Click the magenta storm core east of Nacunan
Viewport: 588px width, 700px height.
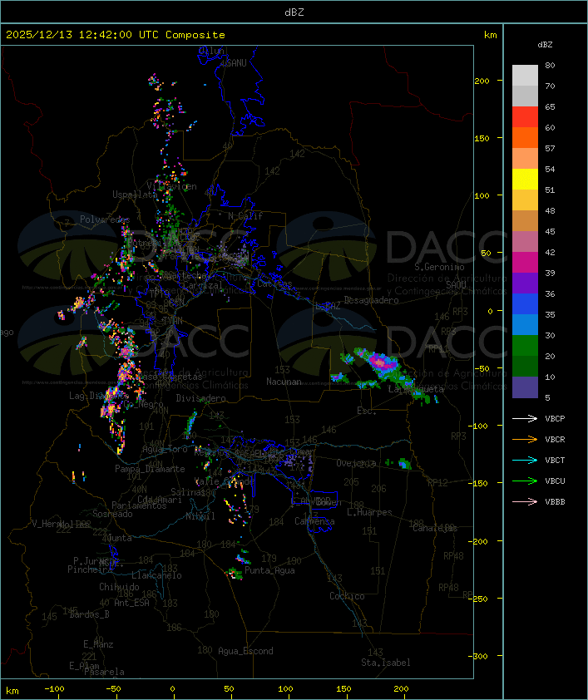coord(379,362)
